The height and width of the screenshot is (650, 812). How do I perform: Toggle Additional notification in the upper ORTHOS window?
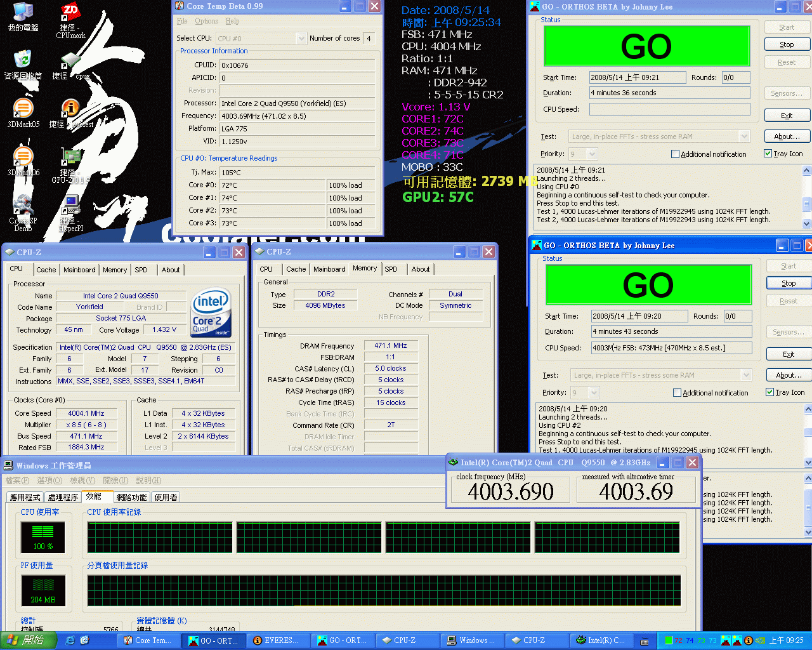pyautogui.click(x=675, y=154)
